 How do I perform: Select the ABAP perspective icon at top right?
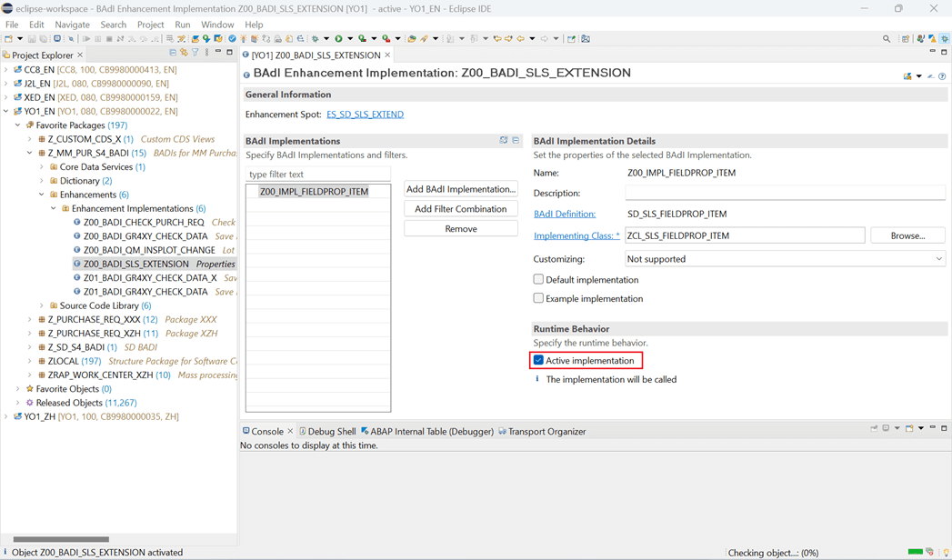click(x=944, y=38)
